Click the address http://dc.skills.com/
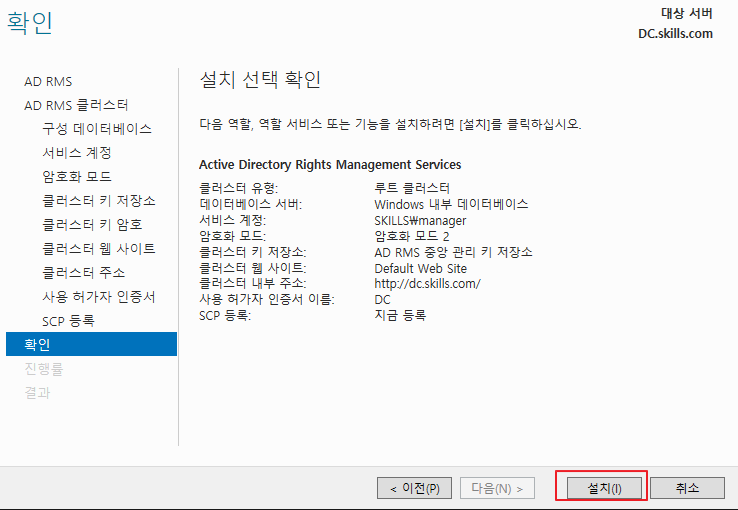738x510 pixels. pyautogui.click(x=427, y=284)
